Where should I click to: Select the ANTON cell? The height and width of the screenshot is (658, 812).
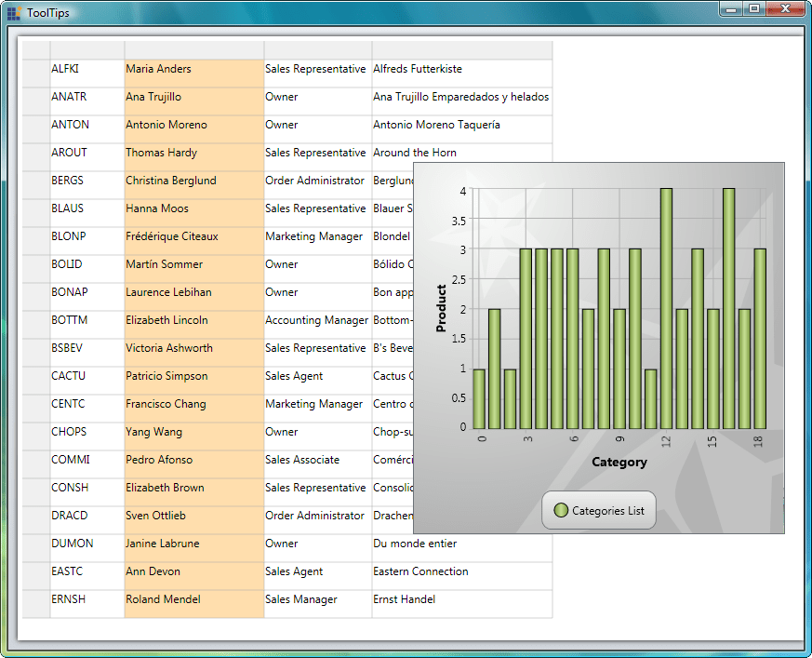click(87, 129)
